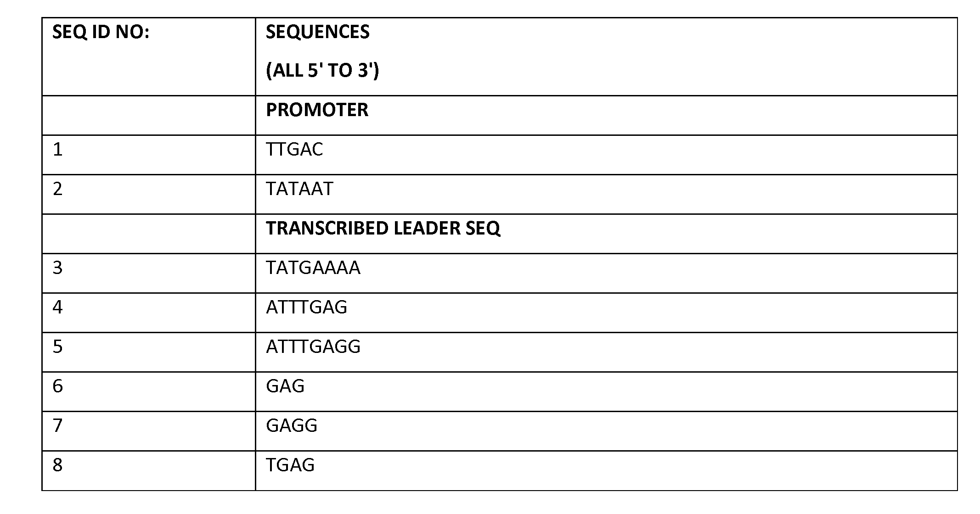The image size is (980, 514).
Task: Click sequence ID number 5
Action: pos(57,347)
